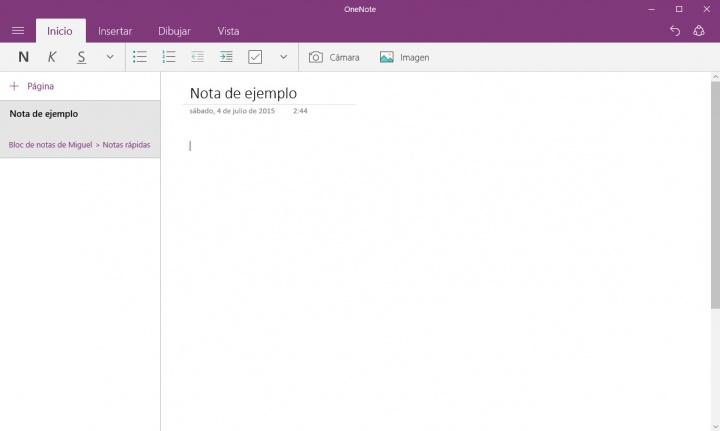Screen dimensions: 720x431
Task: Open the Insertar tab
Action: point(115,31)
